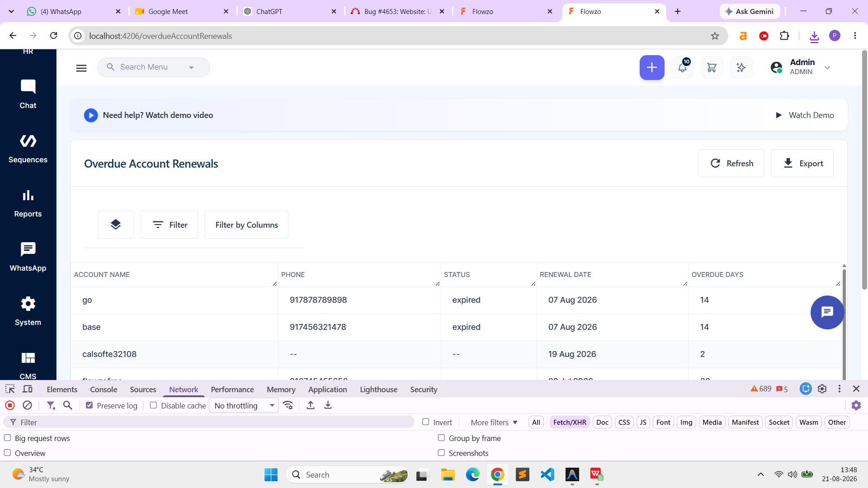Open the shopping cart icon
The height and width of the screenshot is (488, 868).
click(712, 68)
